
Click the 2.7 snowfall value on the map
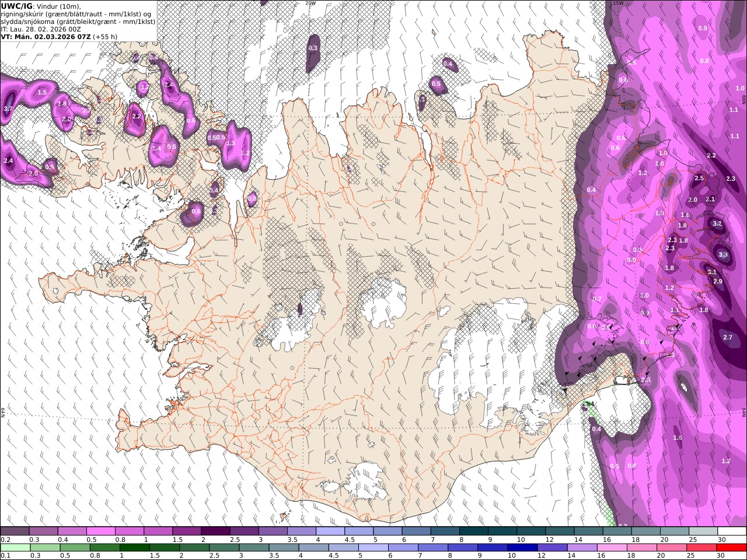[x=728, y=338]
